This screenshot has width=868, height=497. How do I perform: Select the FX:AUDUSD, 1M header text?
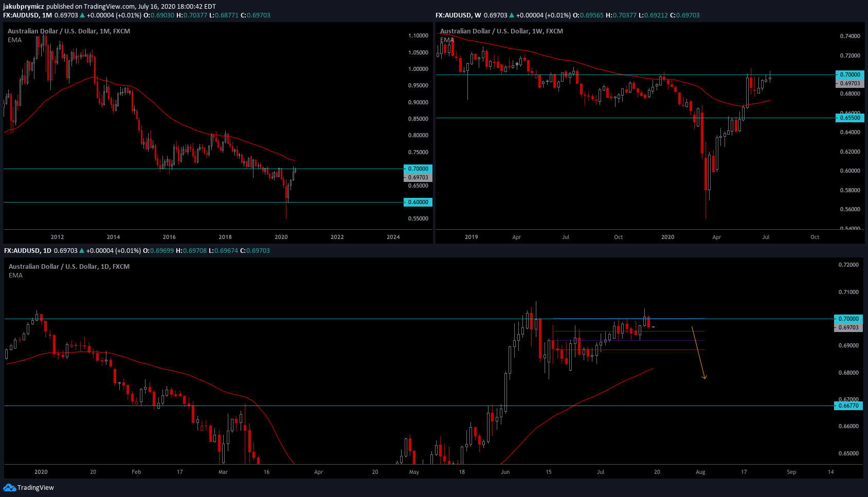point(28,15)
